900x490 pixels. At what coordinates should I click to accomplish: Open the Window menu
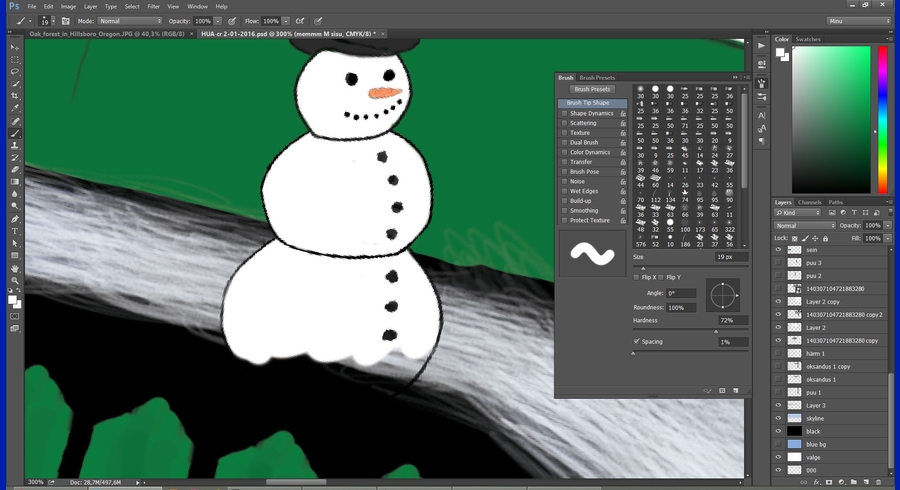click(x=197, y=6)
